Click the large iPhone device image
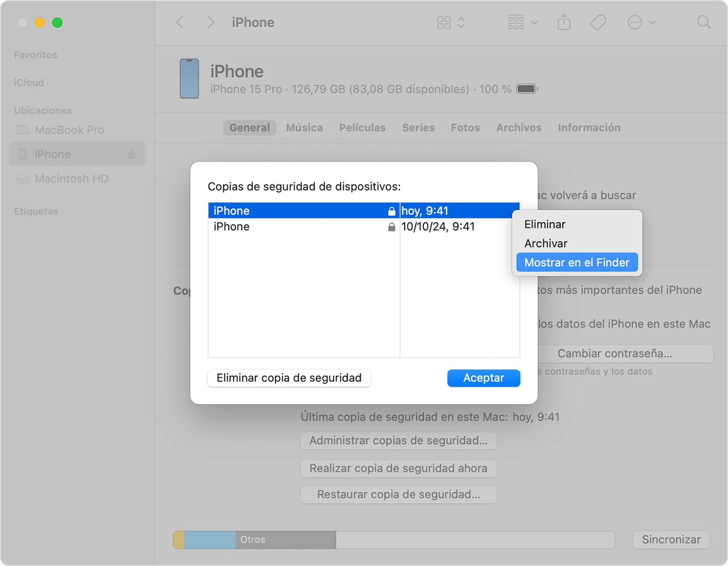 point(189,78)
